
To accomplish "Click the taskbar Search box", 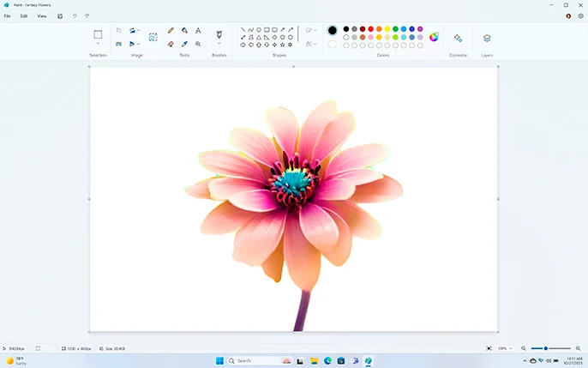I will click(260, 361).
